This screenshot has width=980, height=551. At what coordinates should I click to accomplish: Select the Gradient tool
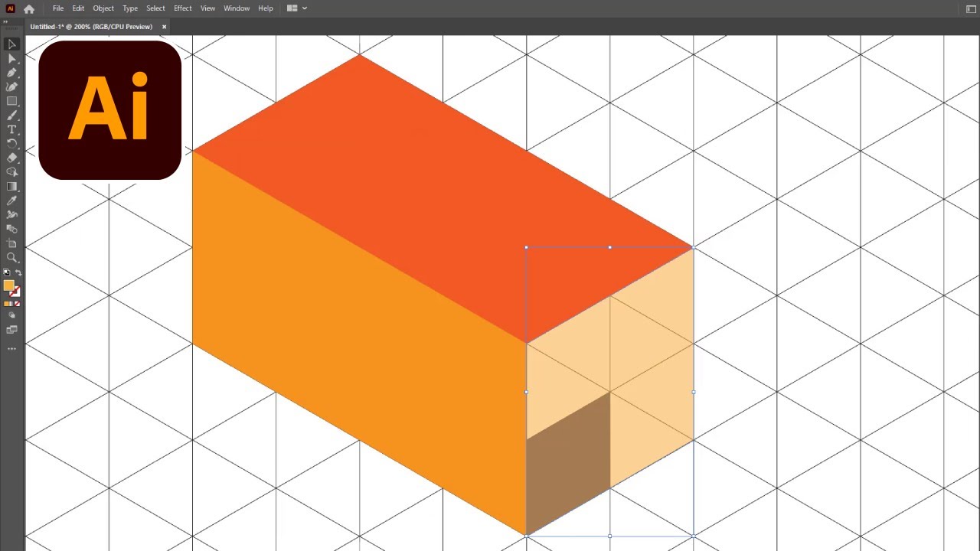[x=11, y=187]
